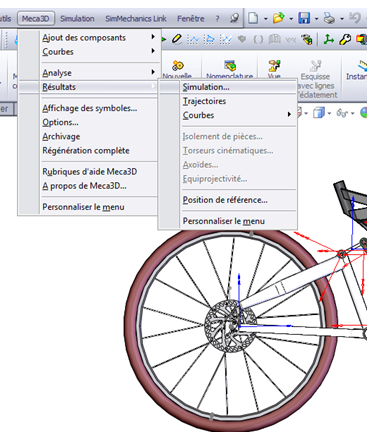Click the Open folder icon
This screenshot has height=432, width=367.
tap(278, 18)
